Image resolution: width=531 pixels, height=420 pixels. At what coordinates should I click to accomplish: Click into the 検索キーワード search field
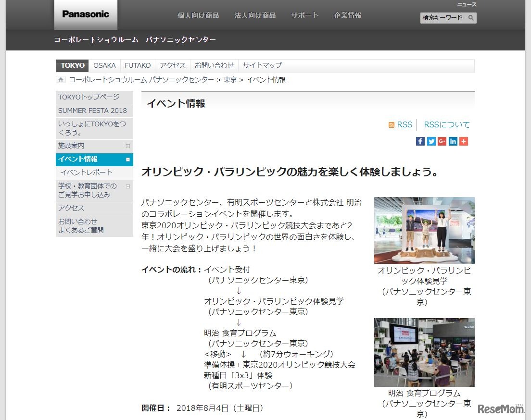[443, 18]
